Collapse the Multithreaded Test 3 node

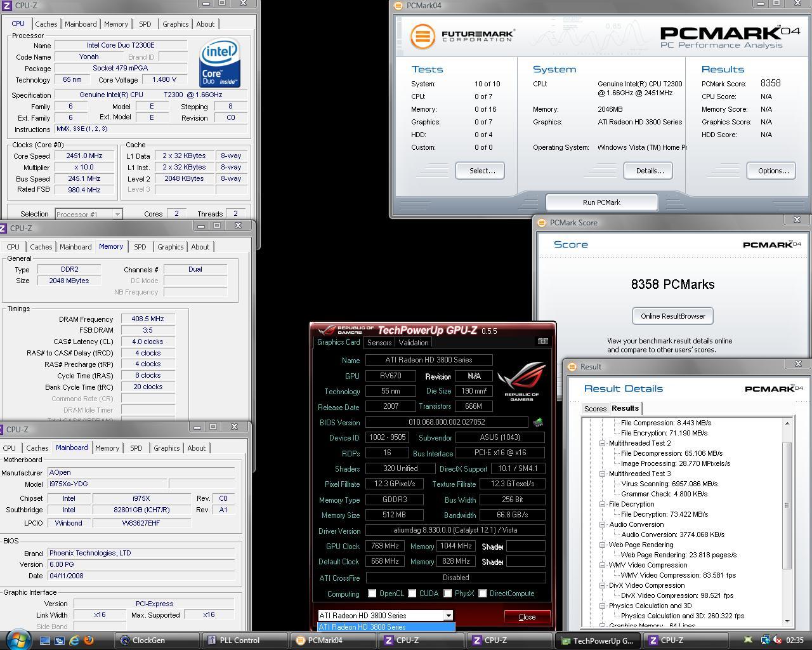tap(602, 474)
